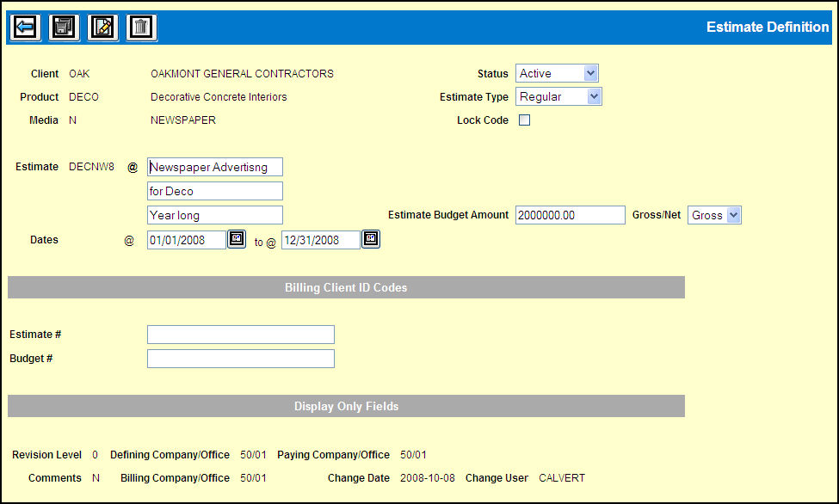Open the Estimate Type dropdown

point(558,97)
